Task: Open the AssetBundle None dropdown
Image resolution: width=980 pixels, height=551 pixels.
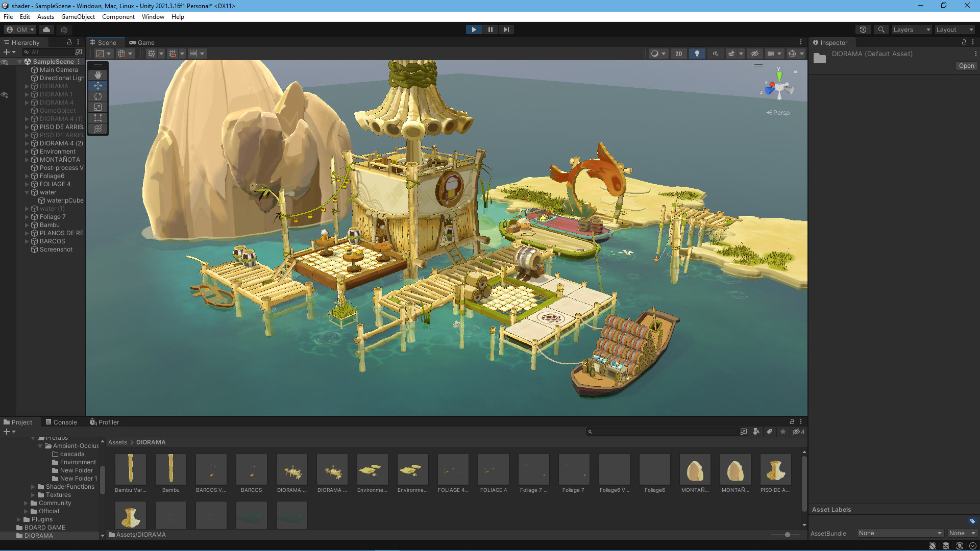Action: coord(899,533)
